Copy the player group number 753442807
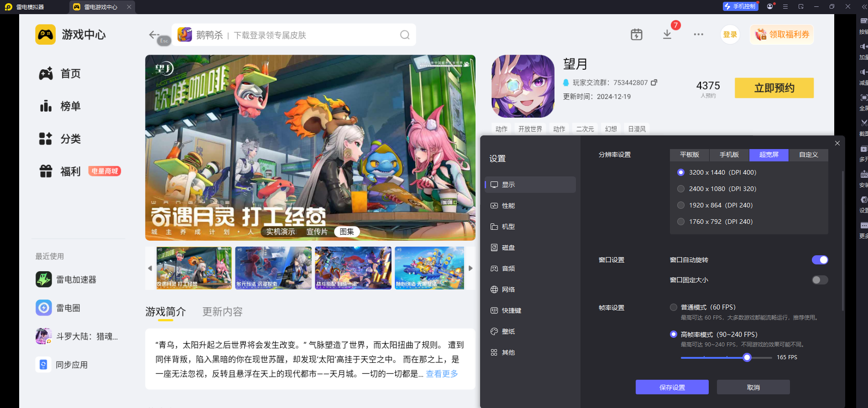This screenshot has width=868, height=408. pos(654,83)
